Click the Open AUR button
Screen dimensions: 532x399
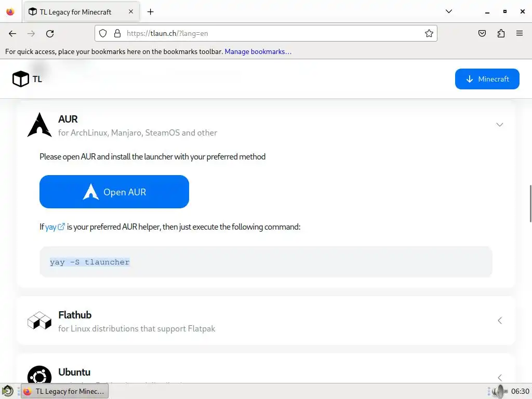pos(114,192)
